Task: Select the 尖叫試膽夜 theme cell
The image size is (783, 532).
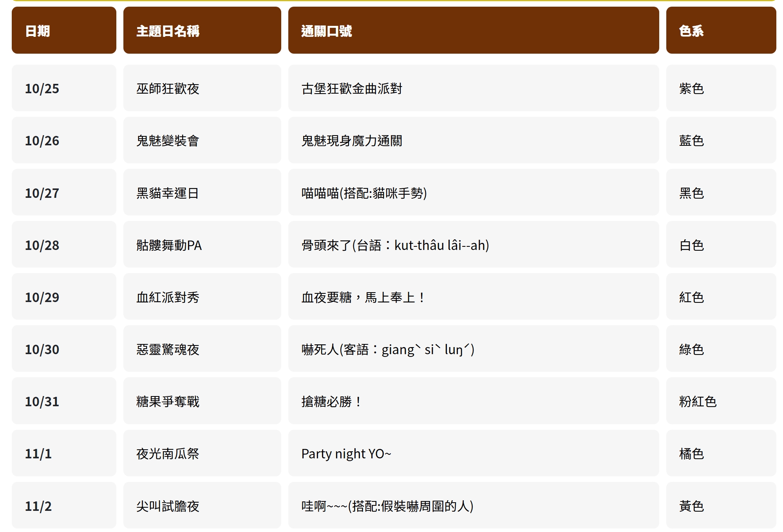Action: pyautogui.click(x=202, y=505)
